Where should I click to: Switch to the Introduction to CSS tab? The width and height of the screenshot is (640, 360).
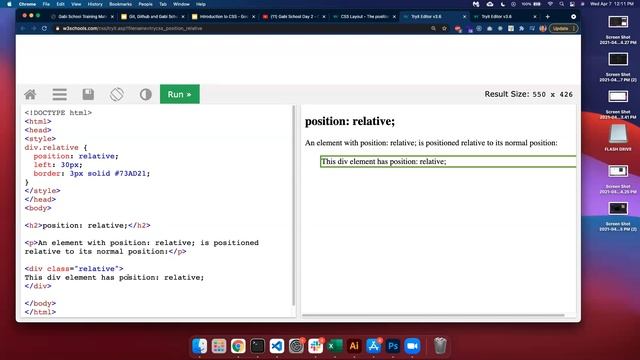[x=223, y=17]
